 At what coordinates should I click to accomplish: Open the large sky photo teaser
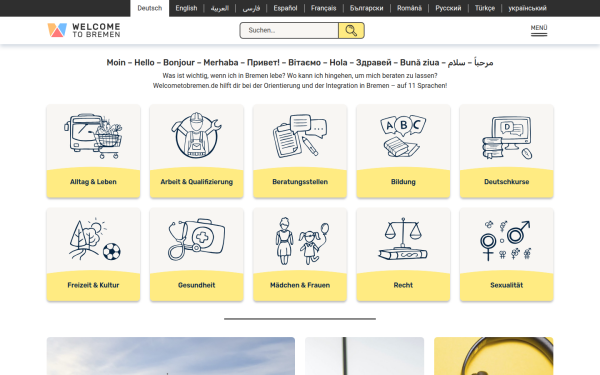pyautogui.click(x=171, y=356)
